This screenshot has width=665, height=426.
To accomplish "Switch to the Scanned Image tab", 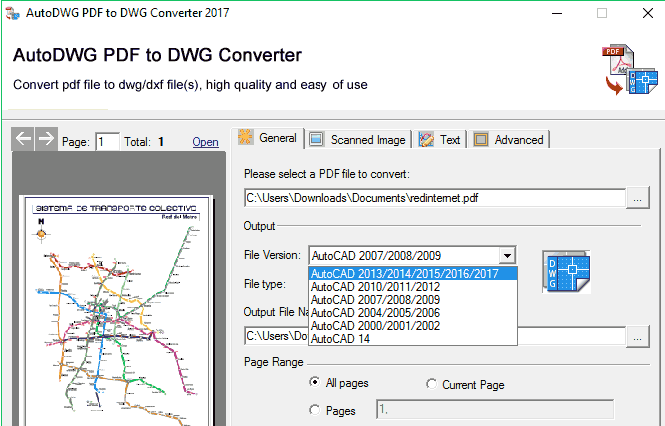I will coord(358,140).
